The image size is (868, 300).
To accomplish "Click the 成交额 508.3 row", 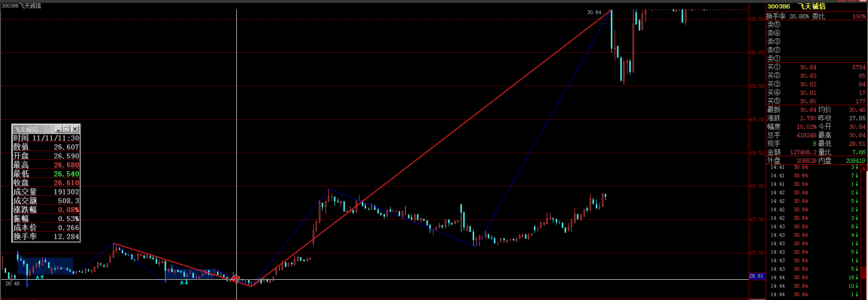I will pos(46,201).
